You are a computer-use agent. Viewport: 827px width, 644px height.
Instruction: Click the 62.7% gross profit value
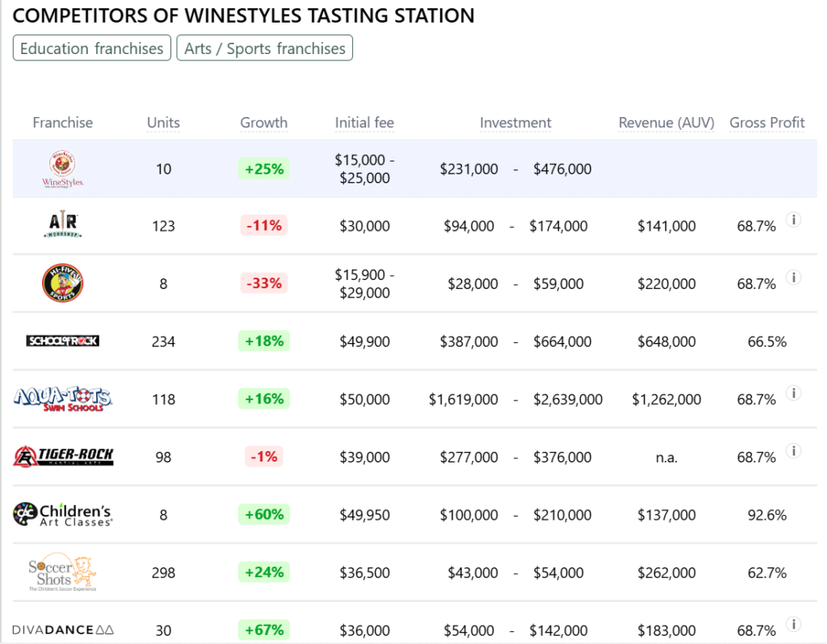pos(767,573)
